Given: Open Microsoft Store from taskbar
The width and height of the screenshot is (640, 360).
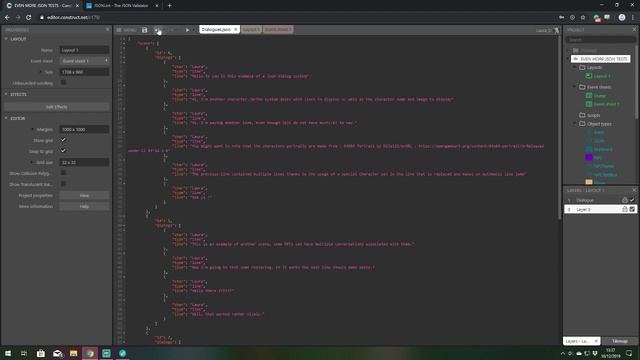Looking at the screenshot, I should (x=40, y=353).
